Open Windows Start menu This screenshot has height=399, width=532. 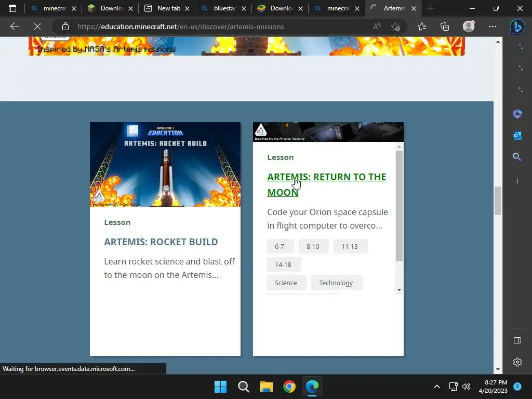(220, 387)
